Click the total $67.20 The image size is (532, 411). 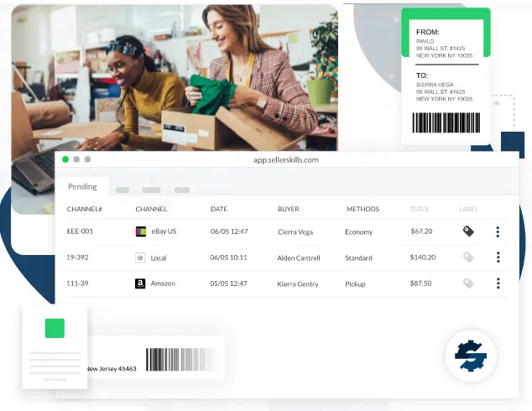pos(421,232)
